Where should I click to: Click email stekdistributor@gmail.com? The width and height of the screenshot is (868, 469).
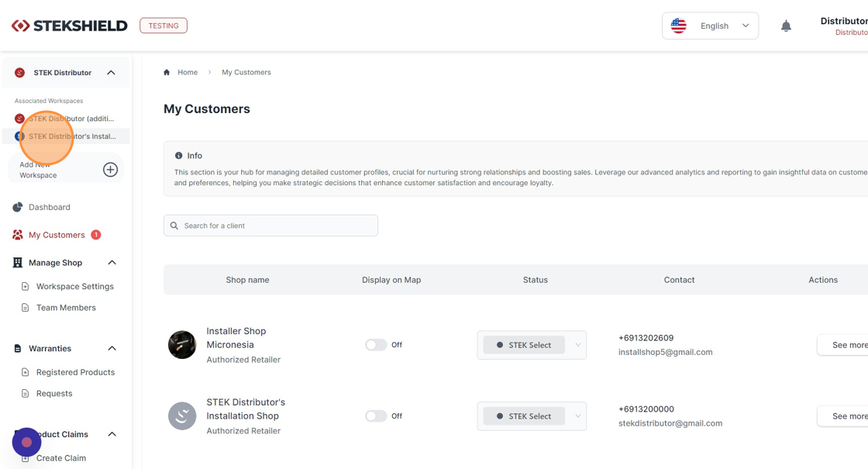pyautogui.click(x=670, y=423)
